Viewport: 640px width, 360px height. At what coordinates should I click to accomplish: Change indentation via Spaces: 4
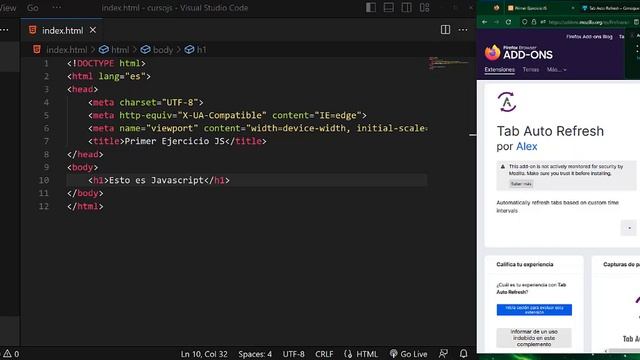pos(255,354)
